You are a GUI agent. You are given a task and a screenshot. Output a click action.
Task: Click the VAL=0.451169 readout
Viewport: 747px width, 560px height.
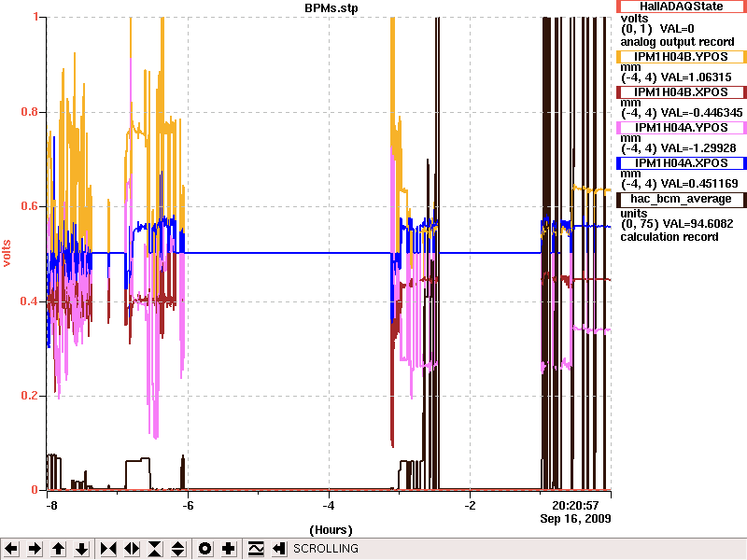point(698,183)
